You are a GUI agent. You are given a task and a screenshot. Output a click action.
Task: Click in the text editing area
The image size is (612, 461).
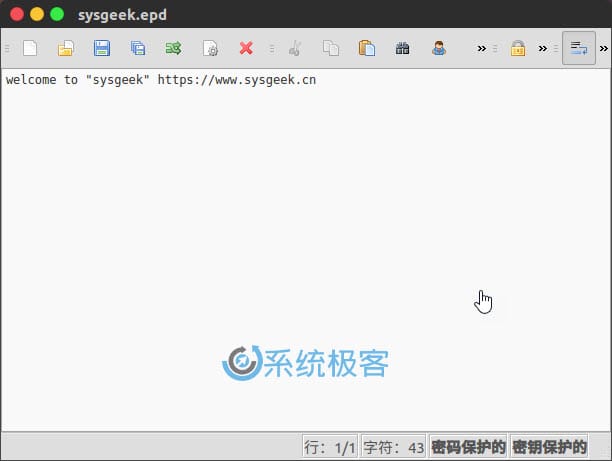click(300, 220)
